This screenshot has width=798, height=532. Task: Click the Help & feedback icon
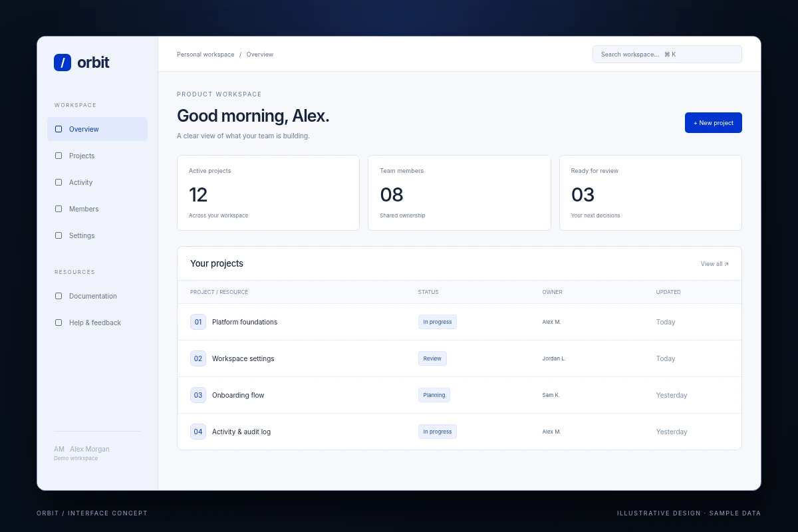59,323
